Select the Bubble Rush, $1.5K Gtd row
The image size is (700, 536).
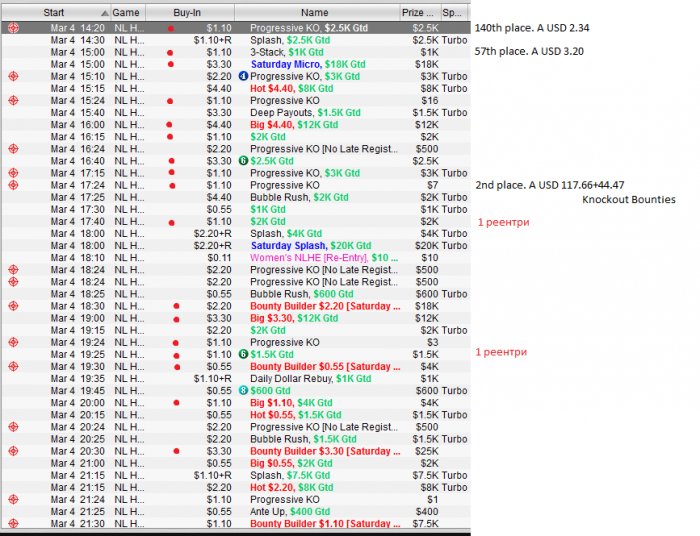point(236,439)
